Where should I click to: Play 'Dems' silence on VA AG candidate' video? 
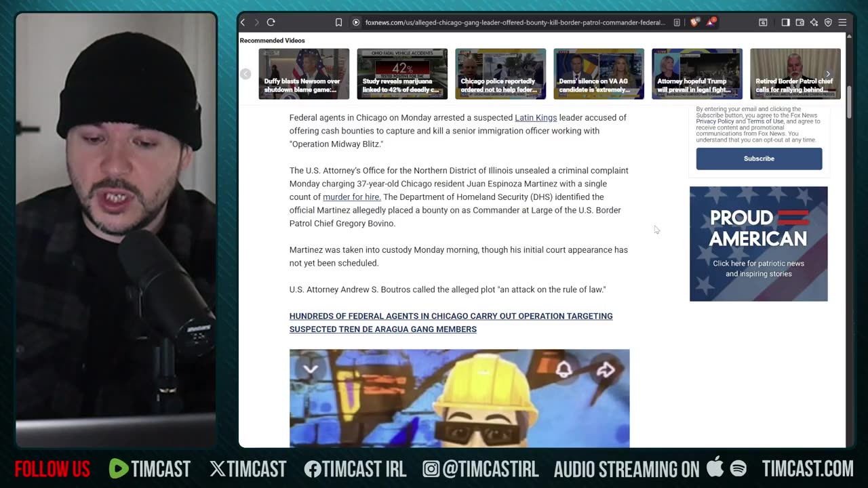click(599, 74)
